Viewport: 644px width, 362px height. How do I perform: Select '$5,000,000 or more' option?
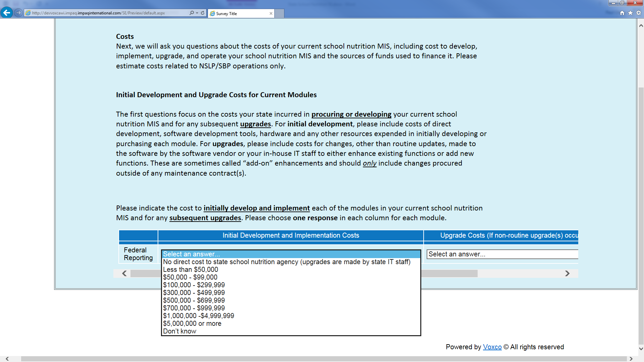pyautogui.click(x=192, y=323)
